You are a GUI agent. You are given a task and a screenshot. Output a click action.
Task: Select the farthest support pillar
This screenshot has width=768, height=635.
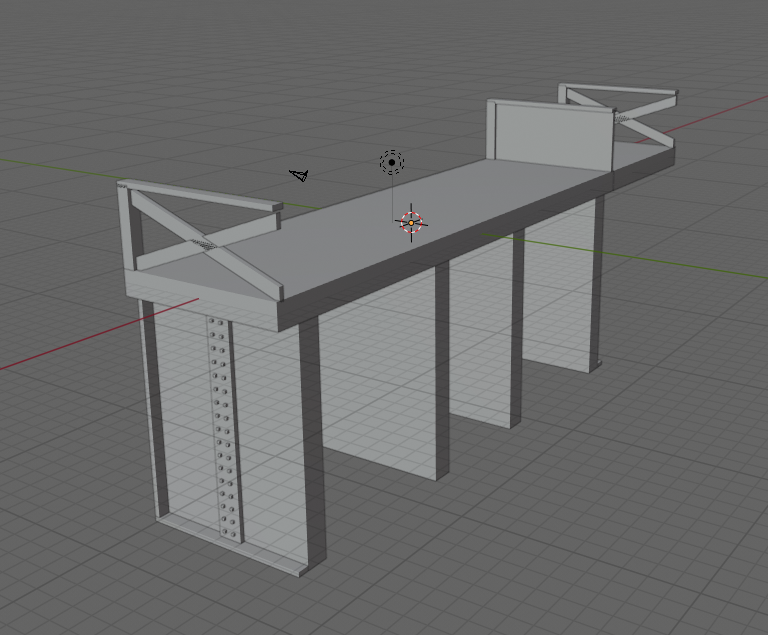click(x=563, y=284)
